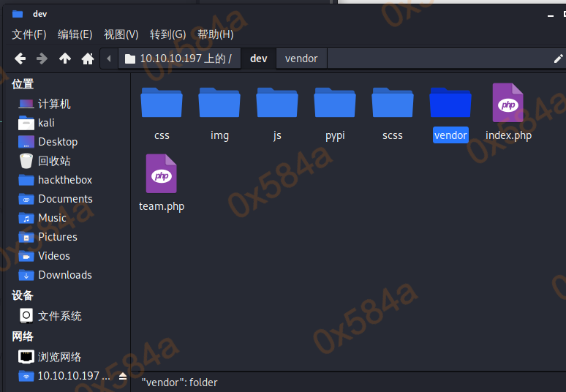Click the pencil edit path icon
The height and width of the screenshot is (392, 566).
click(558, 59)
